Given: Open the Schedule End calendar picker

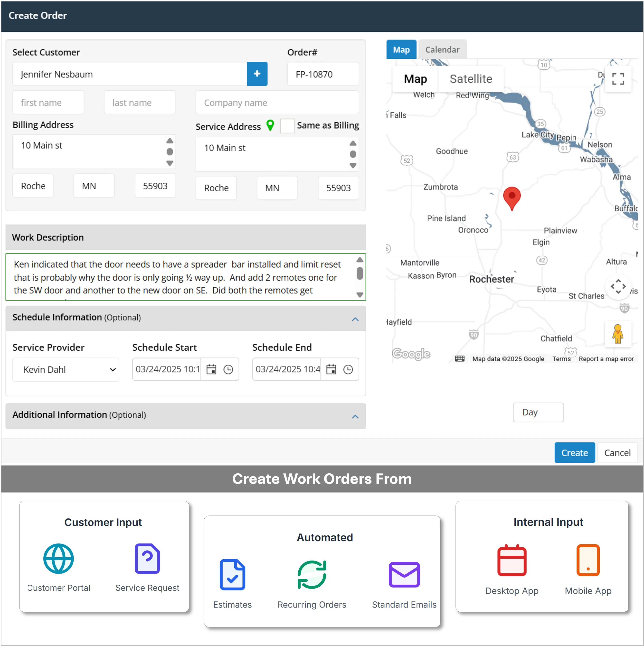Looking at the screenshot, I should [331, 369].
